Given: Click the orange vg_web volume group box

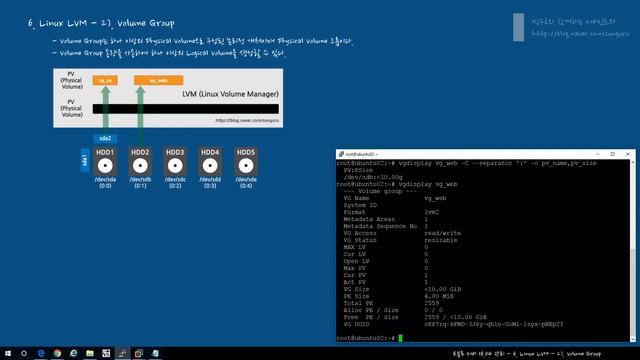Looking at the screenshot, I should [159, 80].
